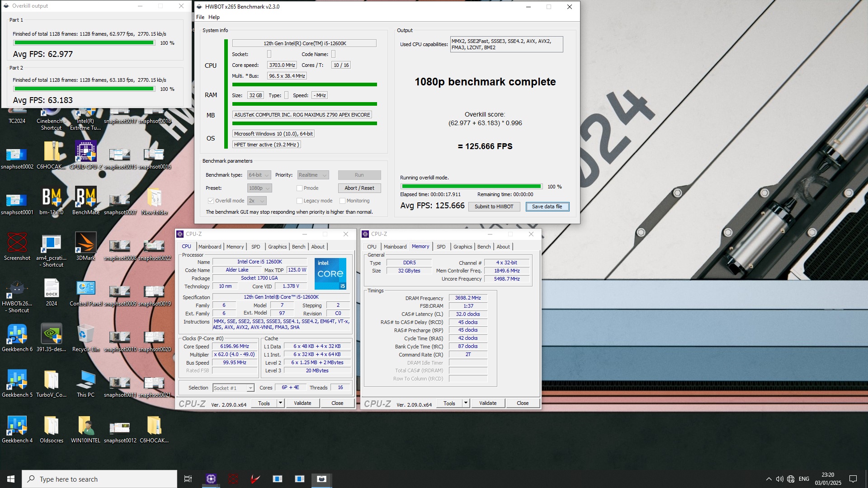Open the GPUID GPU-Z desktop icon

[x=86, y=155]
